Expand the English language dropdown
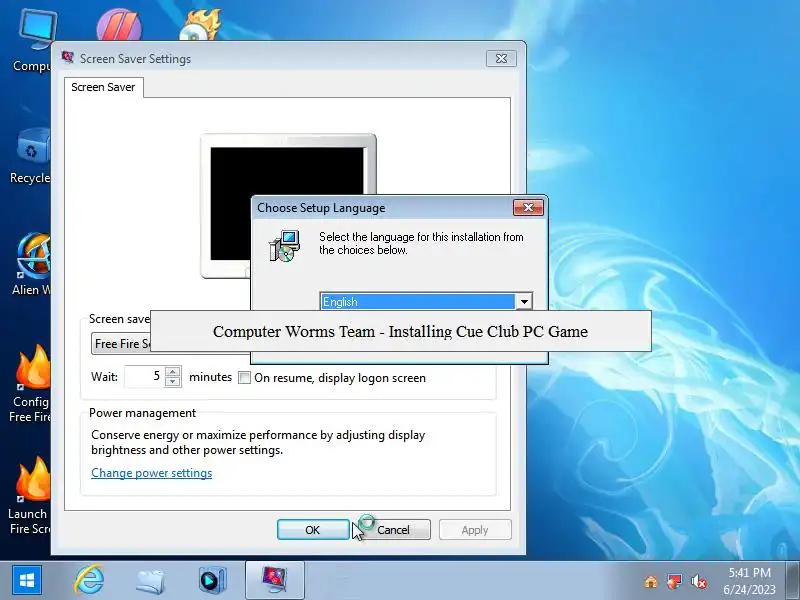Screen dimensions: 800x600 tap(524, 302)
